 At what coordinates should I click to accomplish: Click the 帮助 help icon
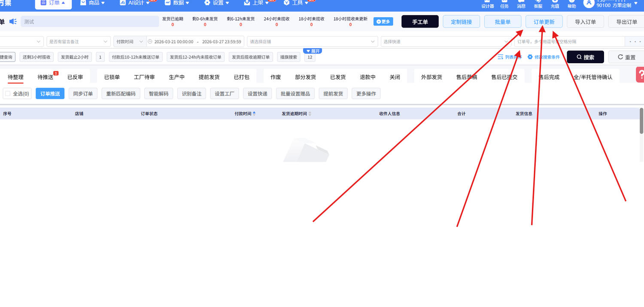click(x=571, y=4)
